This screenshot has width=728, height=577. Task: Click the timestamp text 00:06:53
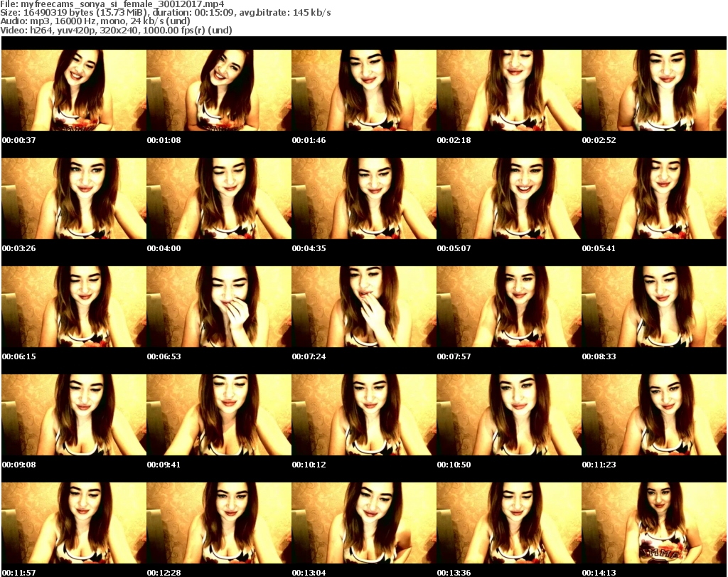coord(164,356)
